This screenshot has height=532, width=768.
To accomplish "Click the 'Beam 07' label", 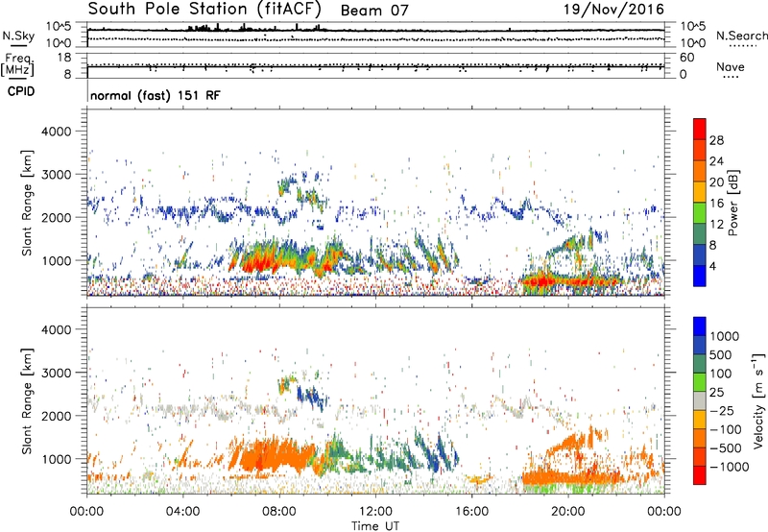I will 374,11.
